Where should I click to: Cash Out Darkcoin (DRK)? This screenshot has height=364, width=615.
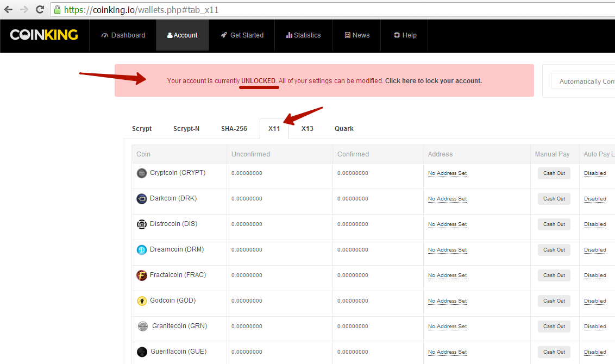click(x=554, y=198)
